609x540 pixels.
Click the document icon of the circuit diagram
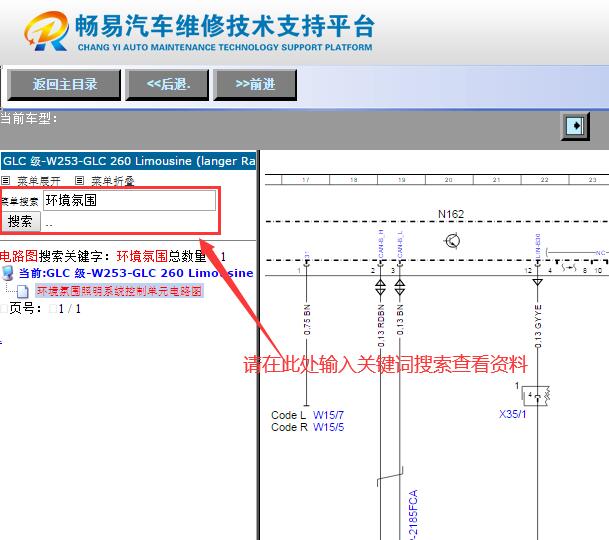pos(23,291)
